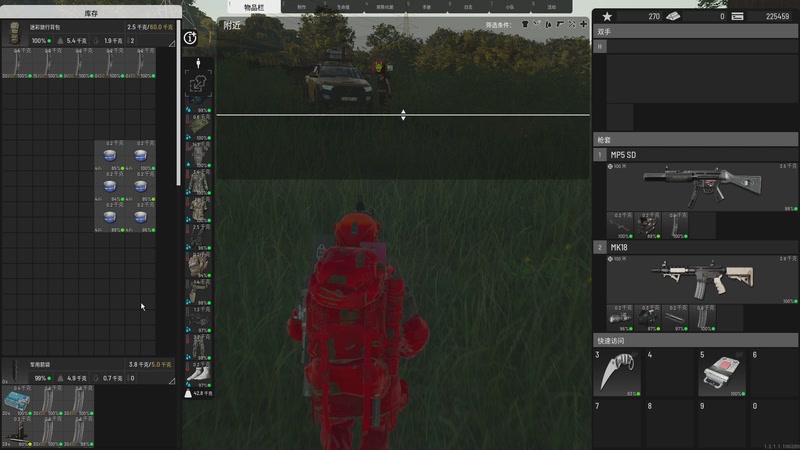The height and width of the screenshot is (450, 800).
Task: Select the tactical gloves at 94%
Action: tap(198, 265)
